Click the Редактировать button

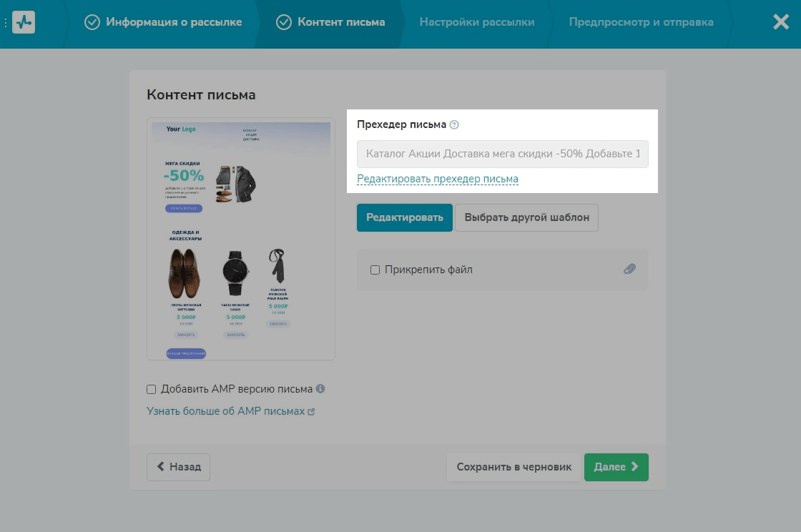[x=404, y=217]
